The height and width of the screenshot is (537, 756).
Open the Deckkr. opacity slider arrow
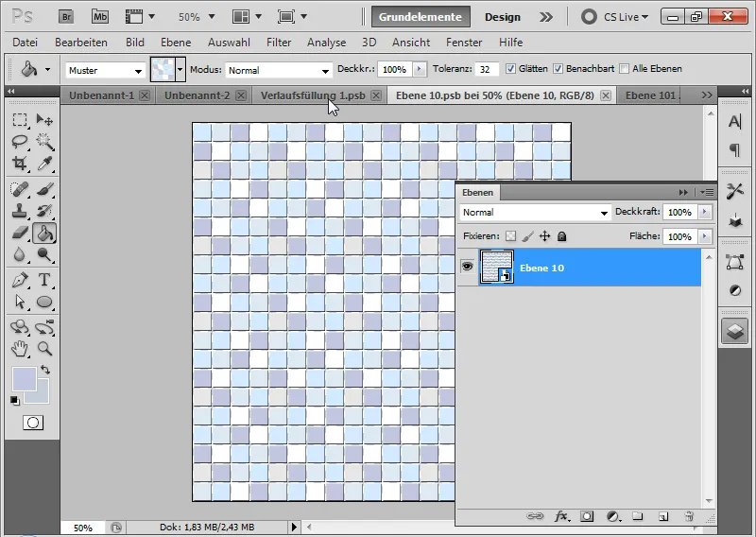(x=419, y=69)
